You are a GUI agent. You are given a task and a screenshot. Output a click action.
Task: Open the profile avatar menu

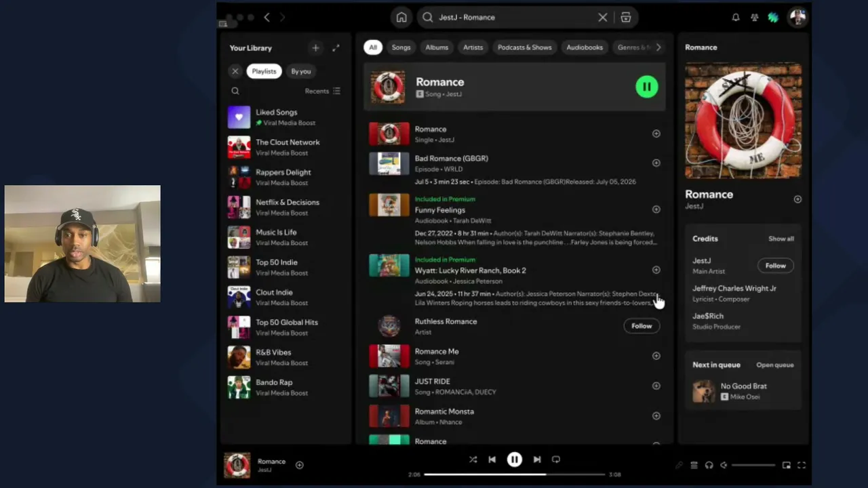[797, 18]
